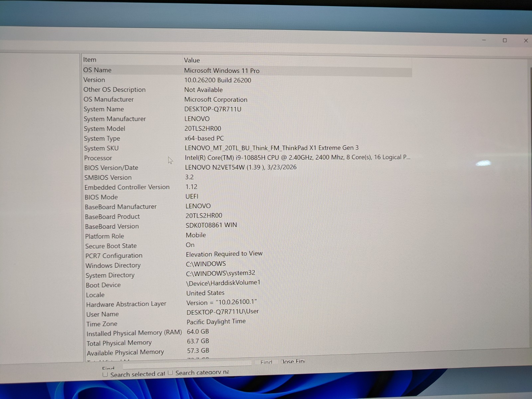
Task: Select the Windows Directory row label
Action: [113, 265]
